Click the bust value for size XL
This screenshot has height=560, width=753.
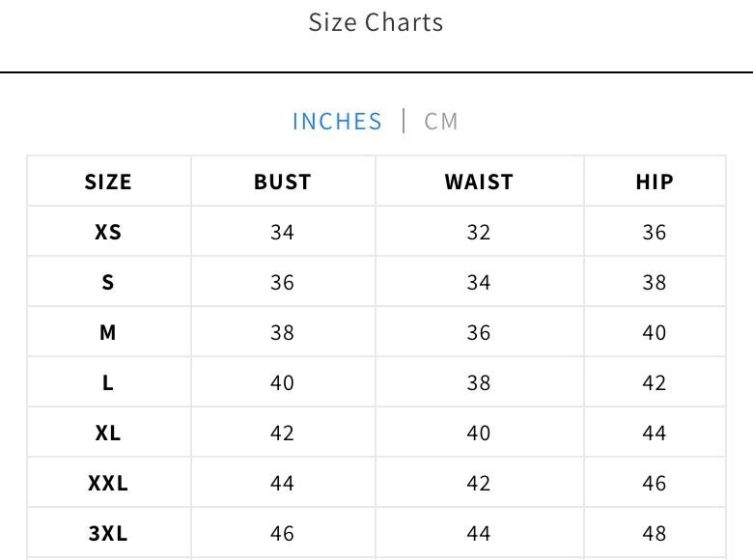point(282,433)
